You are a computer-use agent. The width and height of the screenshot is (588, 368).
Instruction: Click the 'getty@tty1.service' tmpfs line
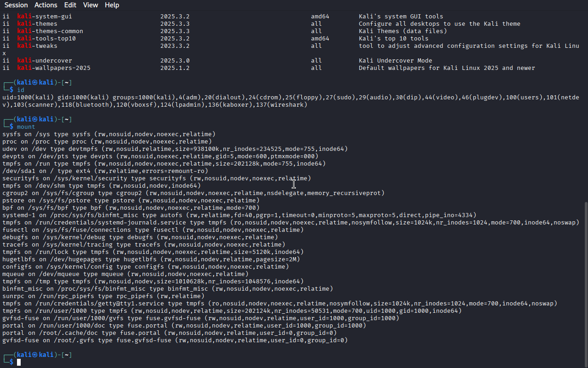[280, 304]
